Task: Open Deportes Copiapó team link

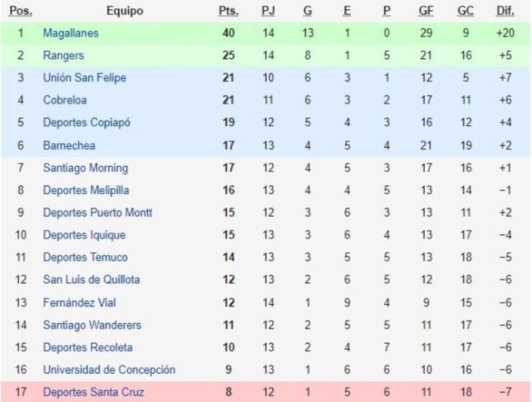Action: coord(86,122)
